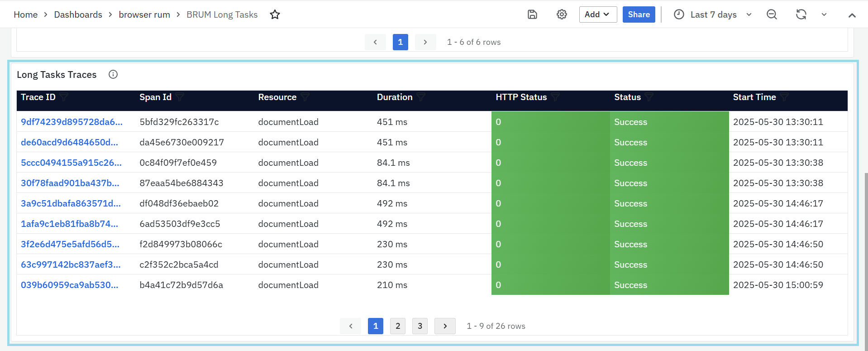
Task: Click next page arrow in Long Tasks Traces
Action: click(x=445, y=326)
